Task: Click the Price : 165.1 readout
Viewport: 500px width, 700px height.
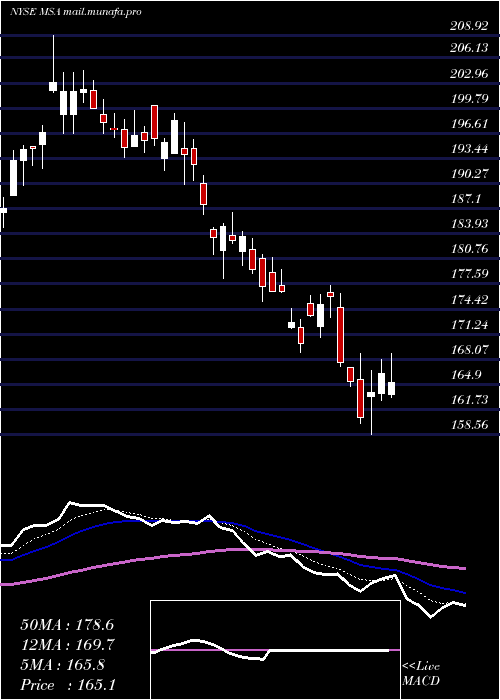Action: pyautogui.click(x=67, y=685)
